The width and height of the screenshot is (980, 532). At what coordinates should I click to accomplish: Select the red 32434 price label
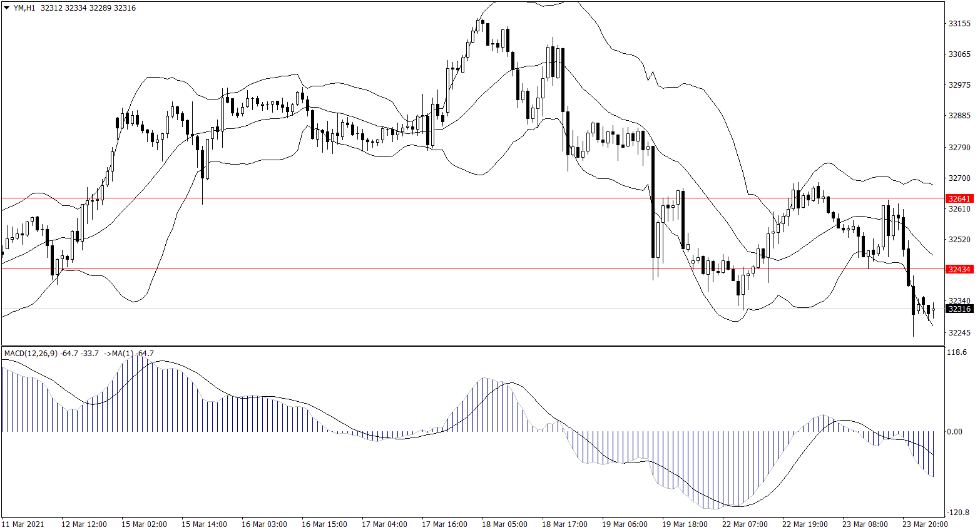click(x=959, y=269)
